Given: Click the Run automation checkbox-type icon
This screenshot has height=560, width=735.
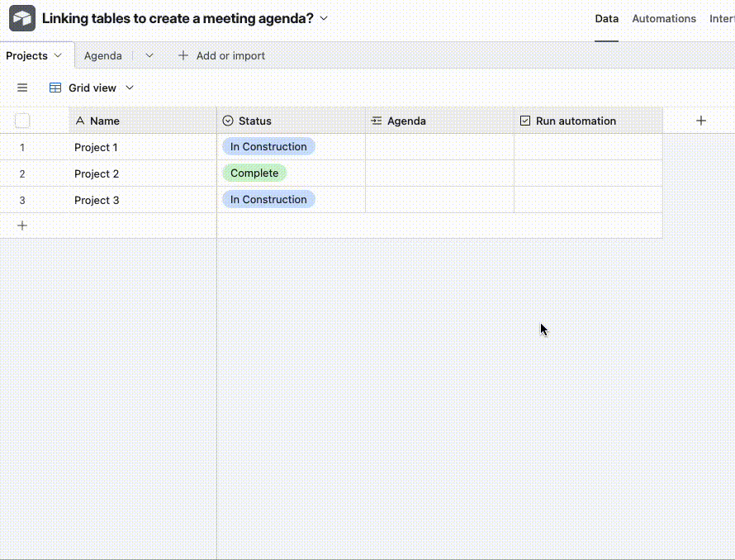Looking at the screenshot, I should (525, 121).
